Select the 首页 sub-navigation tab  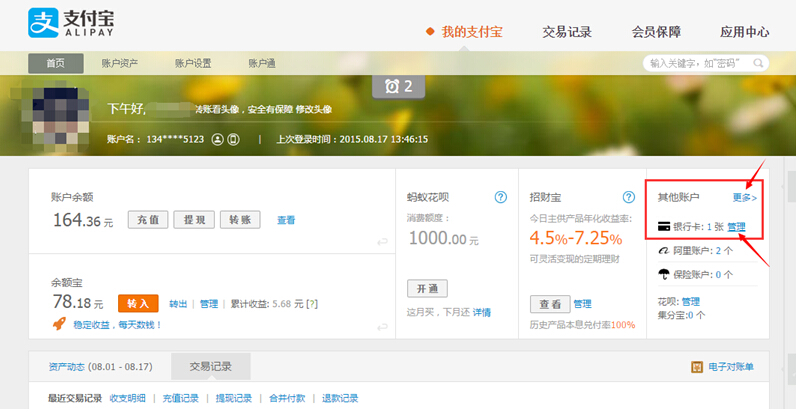click(56, 64)
